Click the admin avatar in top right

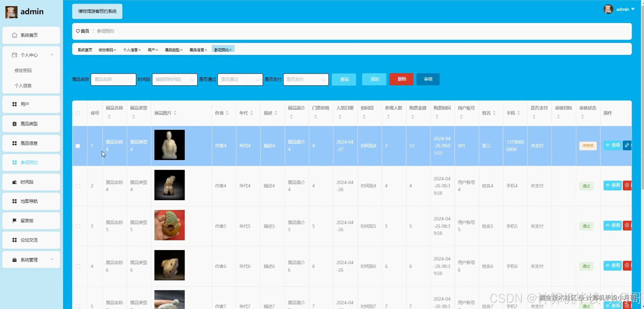(608, 9)
